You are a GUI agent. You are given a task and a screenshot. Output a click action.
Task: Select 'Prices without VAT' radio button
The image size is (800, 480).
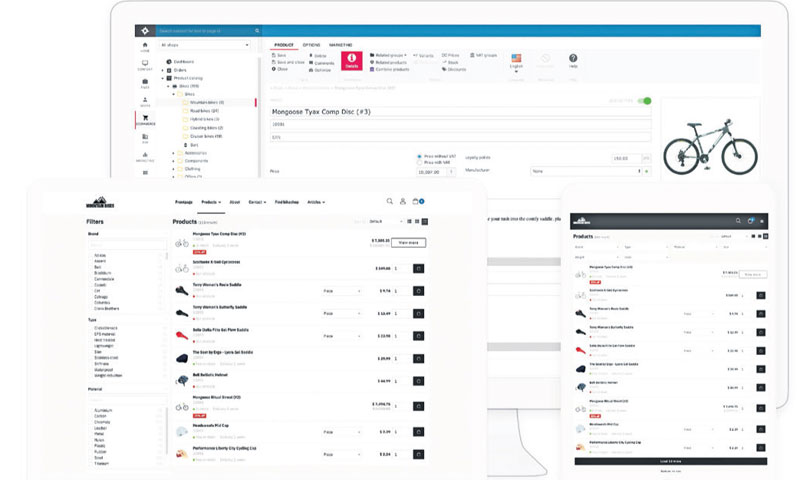tap(418, 157)
